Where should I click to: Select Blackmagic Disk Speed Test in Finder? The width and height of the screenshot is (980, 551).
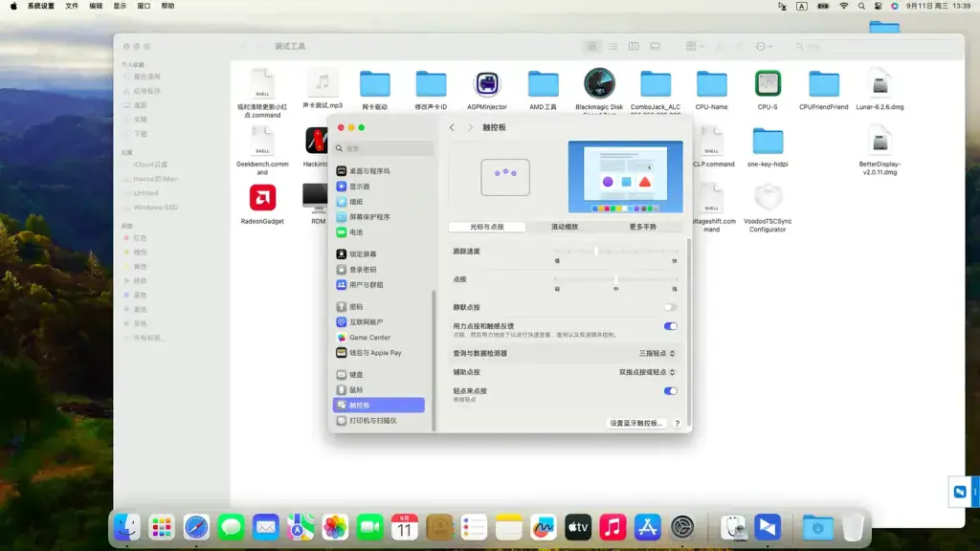pyautogui.click(x=599, y=84)
